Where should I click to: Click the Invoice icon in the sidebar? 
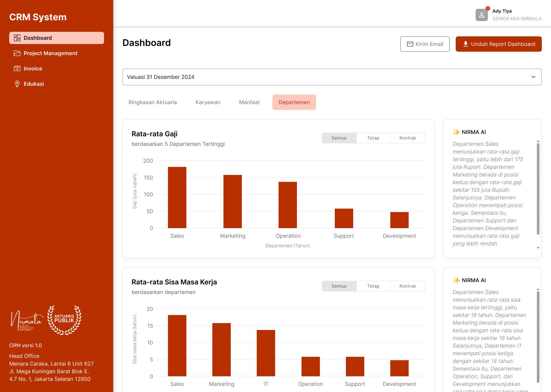(17, 69)
